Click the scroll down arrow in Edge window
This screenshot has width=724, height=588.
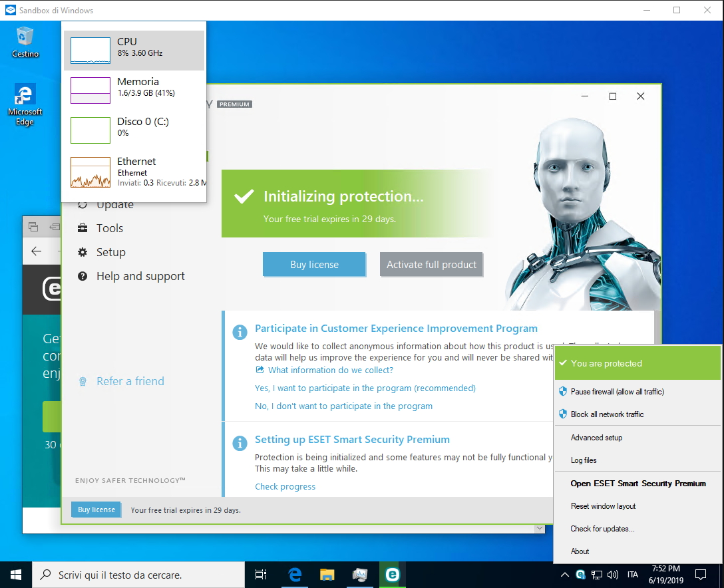[x=539, y=528]
